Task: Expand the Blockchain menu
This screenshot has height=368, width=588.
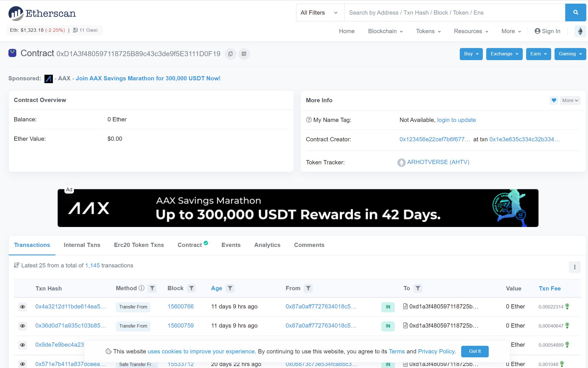Action: click(385, 31)
